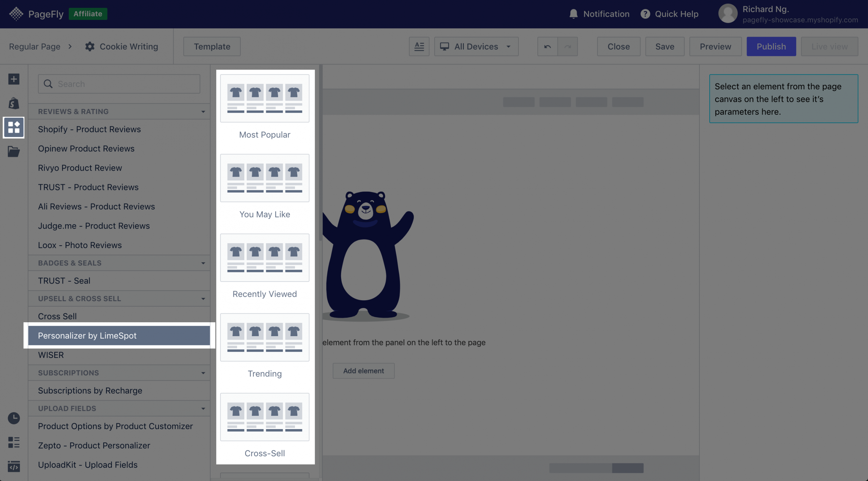
Task: Open the page history clock icon
Action: (x=14, y=418)
